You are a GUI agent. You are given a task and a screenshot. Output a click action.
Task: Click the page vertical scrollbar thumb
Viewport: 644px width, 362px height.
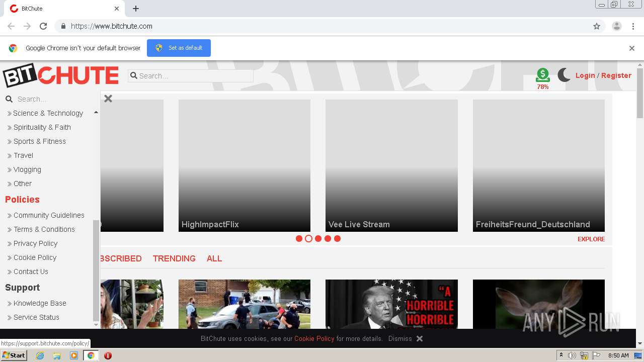[x=640, y=93]
